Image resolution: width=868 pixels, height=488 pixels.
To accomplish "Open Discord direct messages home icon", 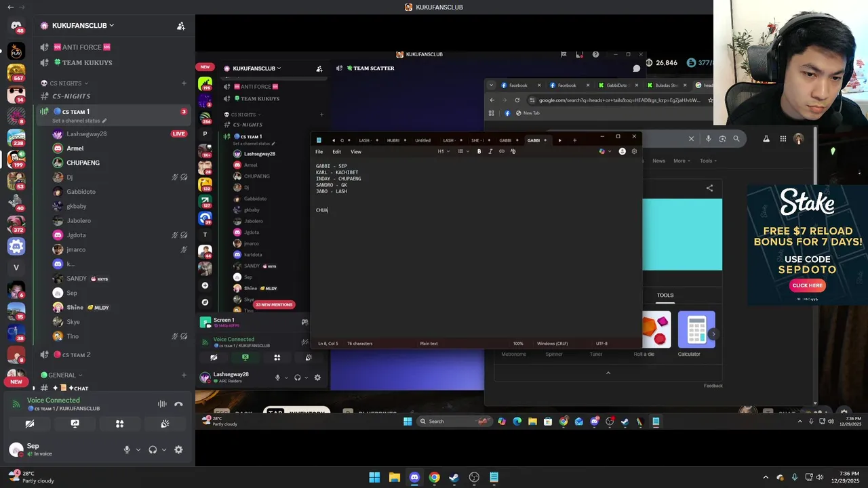I will [x=16, y=26].
